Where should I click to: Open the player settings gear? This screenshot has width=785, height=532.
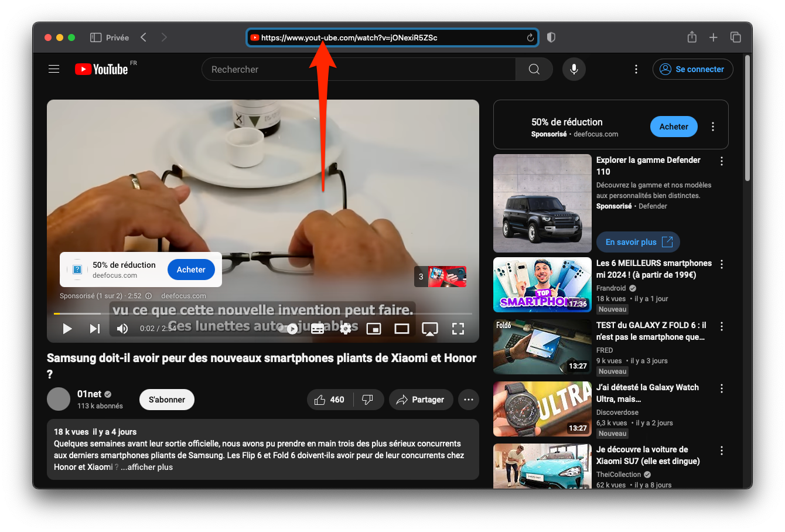tap(346, 329)
